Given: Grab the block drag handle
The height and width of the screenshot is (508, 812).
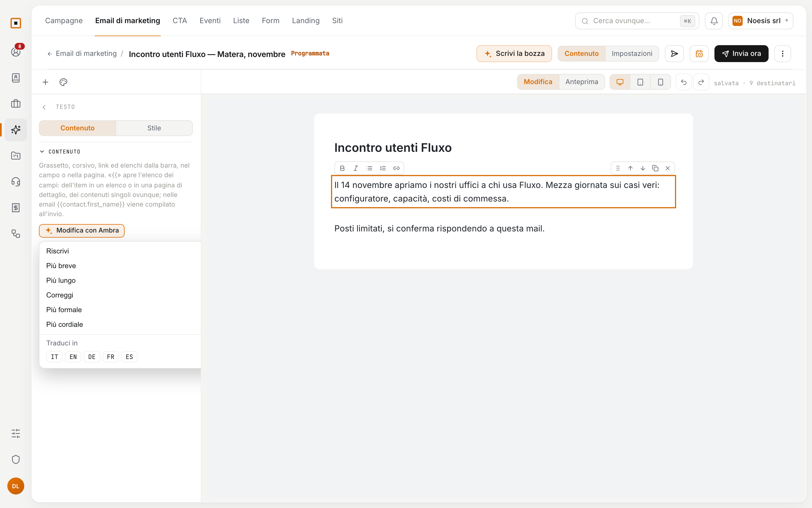Looking at the screenshot, I should (618, 168).
